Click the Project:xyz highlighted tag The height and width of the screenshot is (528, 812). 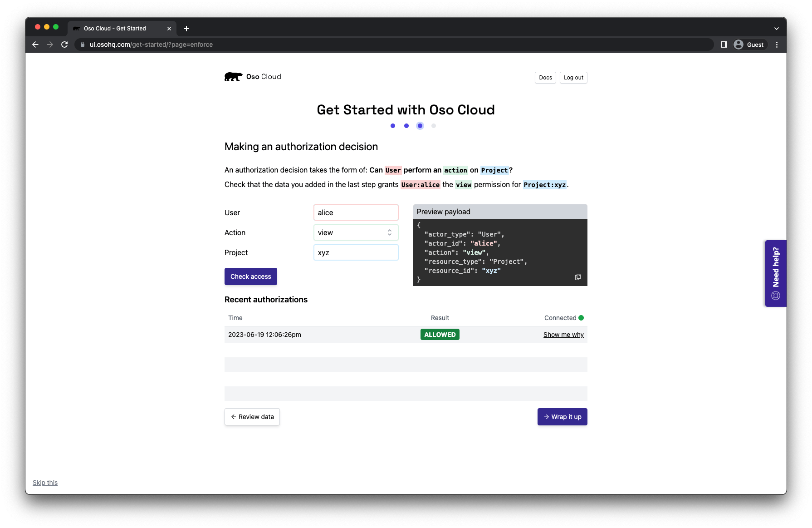coord(545,185)
